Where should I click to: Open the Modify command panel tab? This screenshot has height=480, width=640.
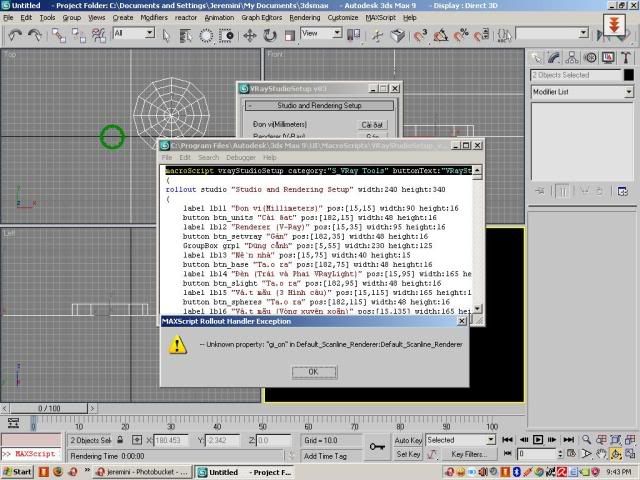[x=554, y=58]
